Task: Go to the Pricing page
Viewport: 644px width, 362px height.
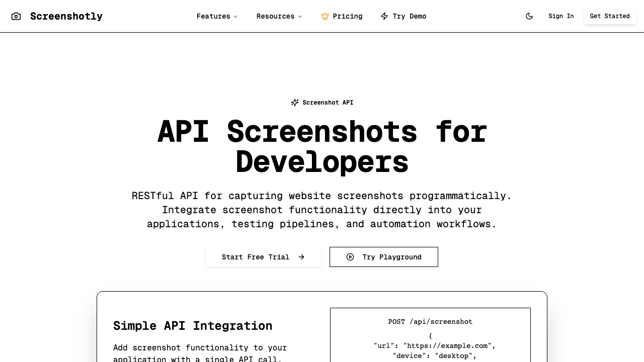Action: point(347,16)
